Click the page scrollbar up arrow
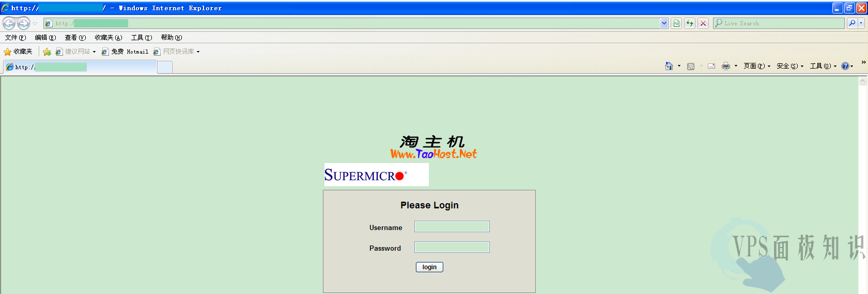Screen dimensions: 868x294 (862, 81)
